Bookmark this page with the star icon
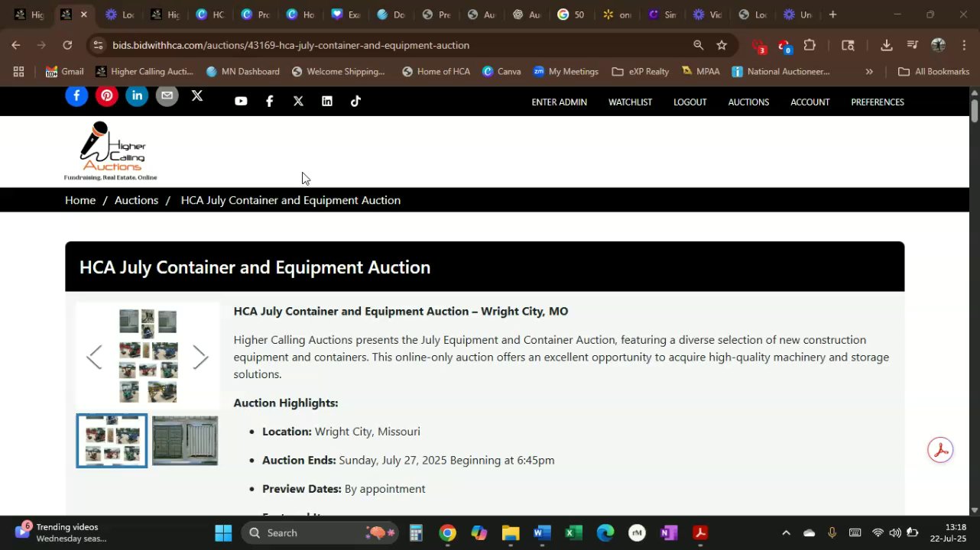 coord(721,45)
